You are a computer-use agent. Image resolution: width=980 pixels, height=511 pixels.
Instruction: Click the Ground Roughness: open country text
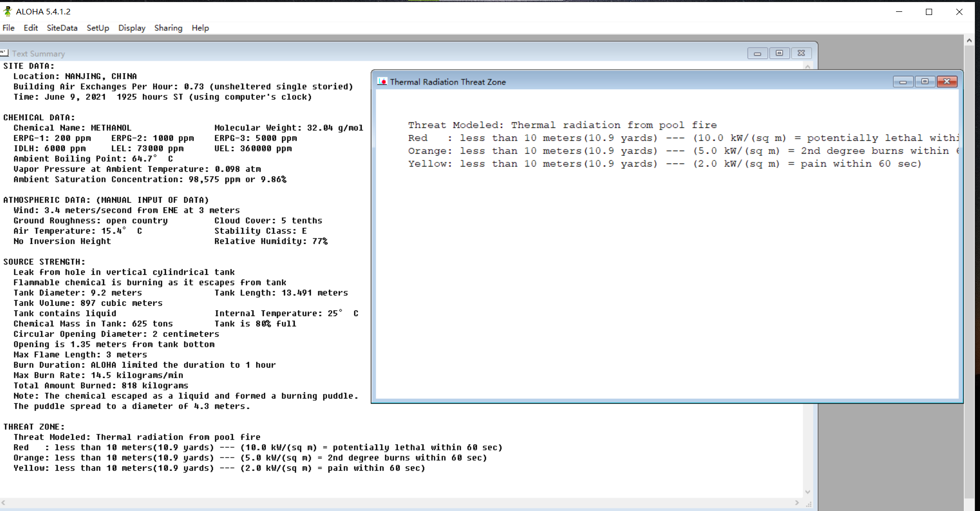[x=91, y=221]
